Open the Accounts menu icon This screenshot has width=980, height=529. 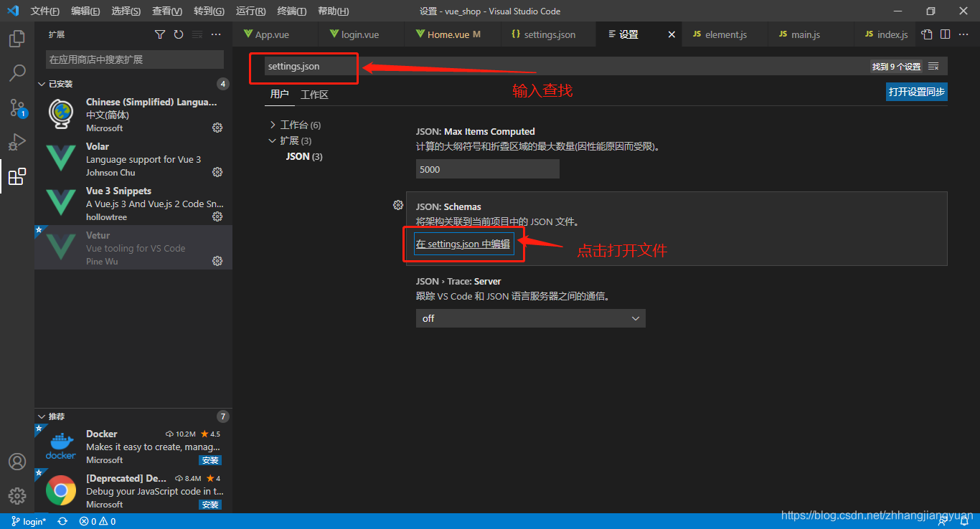coord(17,462)
